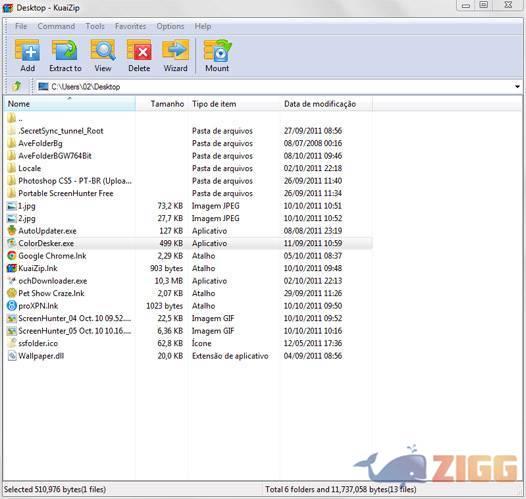Click the Extract to toolbar icon
The image size is (526, 499).
(65, 56)
